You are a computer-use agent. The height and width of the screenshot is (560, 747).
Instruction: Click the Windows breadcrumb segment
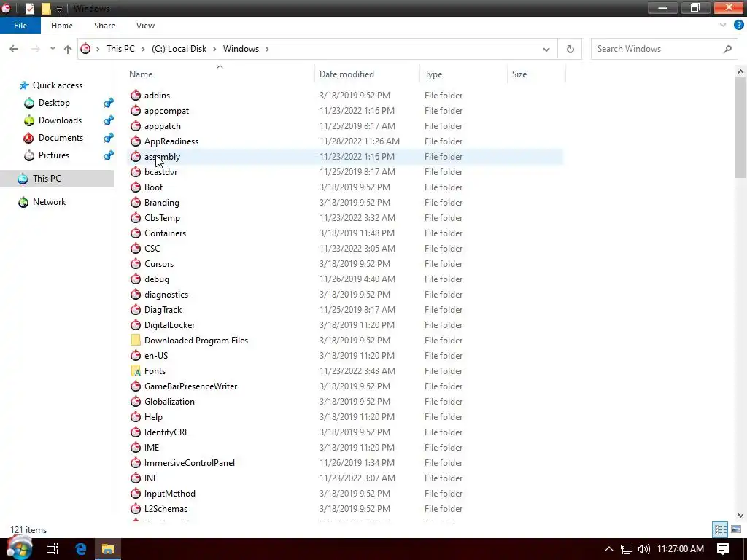(241, 49)
